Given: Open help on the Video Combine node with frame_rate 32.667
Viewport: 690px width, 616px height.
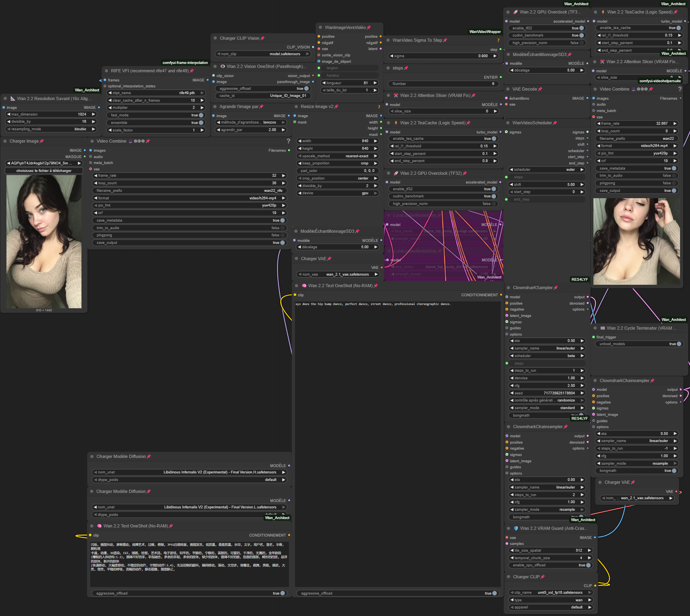Looking at the screenshot, I should (x=680, y=89).
